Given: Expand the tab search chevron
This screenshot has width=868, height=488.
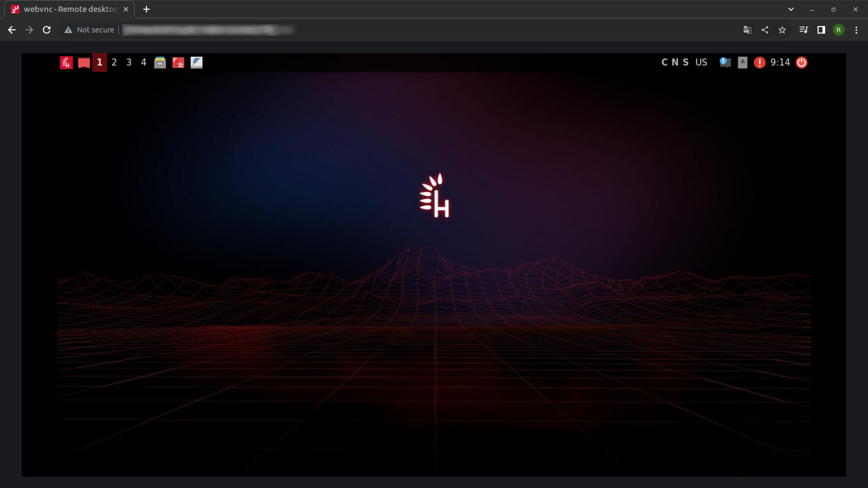Looking at the screenshot, I should (x=791, y=9).
